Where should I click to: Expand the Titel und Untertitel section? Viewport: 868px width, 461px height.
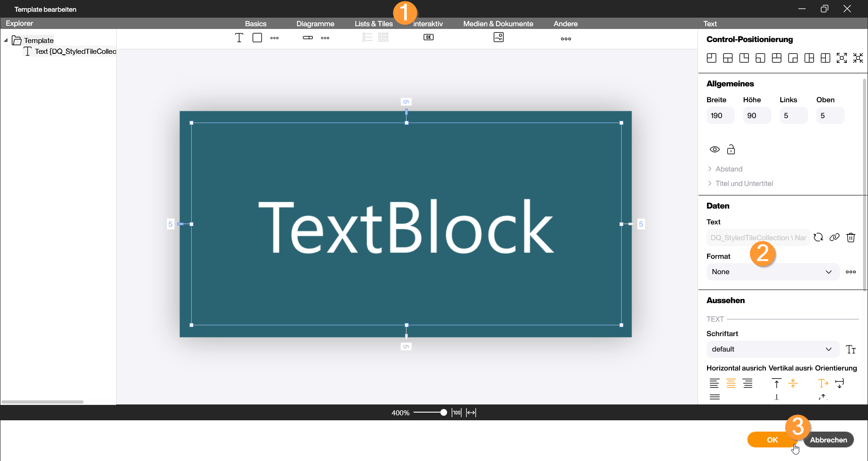click(x=744, y=183)
